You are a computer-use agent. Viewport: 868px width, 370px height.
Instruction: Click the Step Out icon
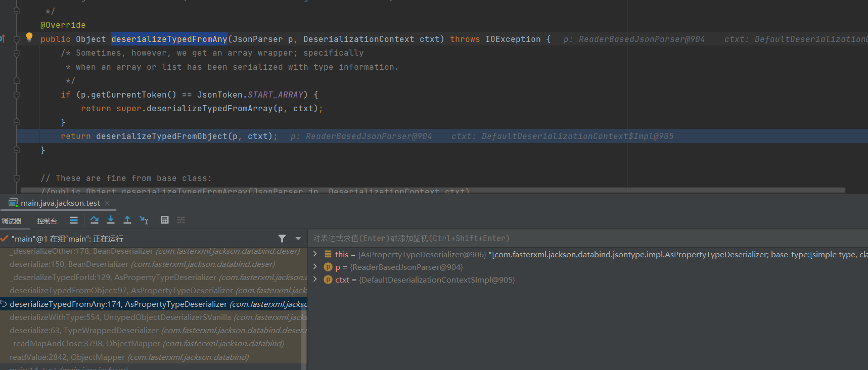[127, 220]
